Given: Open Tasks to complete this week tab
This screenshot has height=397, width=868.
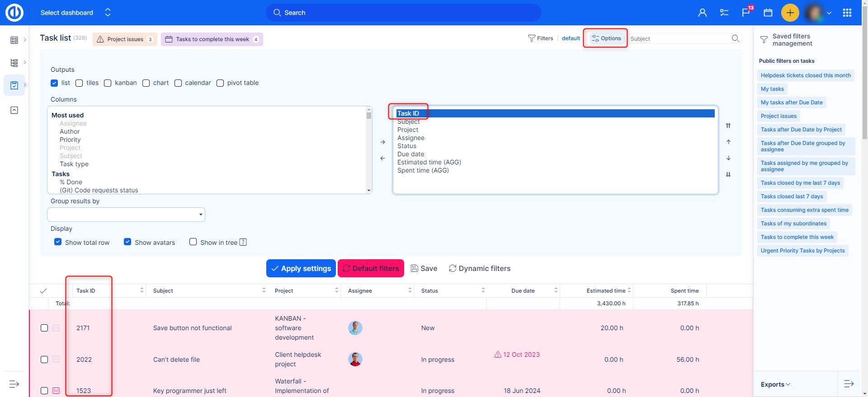Looking at the screenshot, I should (212, 39).
